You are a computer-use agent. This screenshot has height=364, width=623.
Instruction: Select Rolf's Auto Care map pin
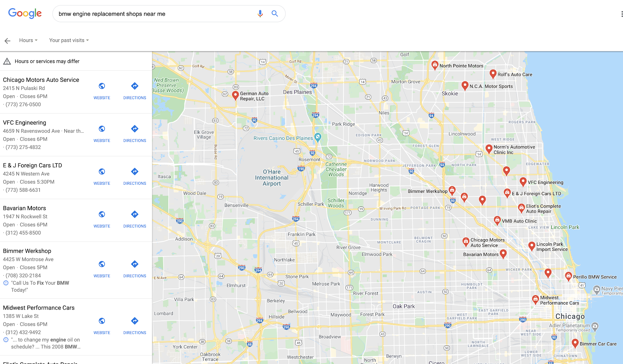[x=493, y=74]
